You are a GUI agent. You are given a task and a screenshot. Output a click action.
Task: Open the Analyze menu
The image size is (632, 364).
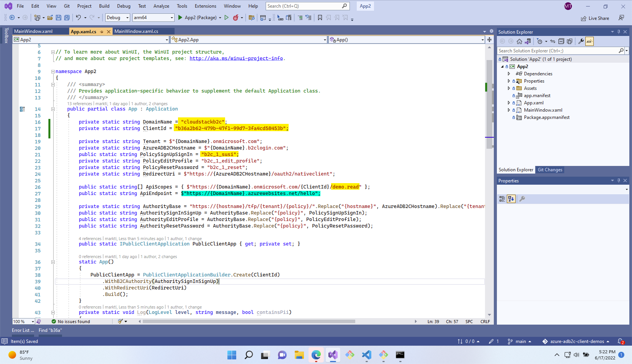coord(161,6)
